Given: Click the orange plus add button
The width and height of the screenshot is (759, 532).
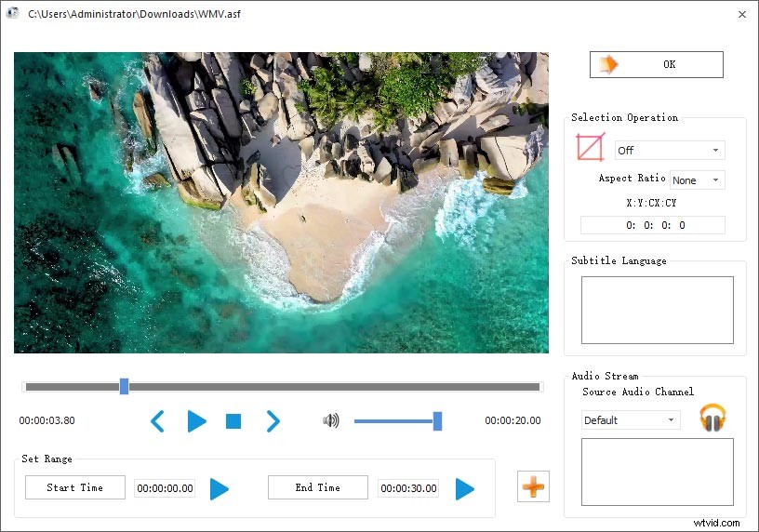Looking at the screenshot, I should pyautogui.click(x=533, y=486).
